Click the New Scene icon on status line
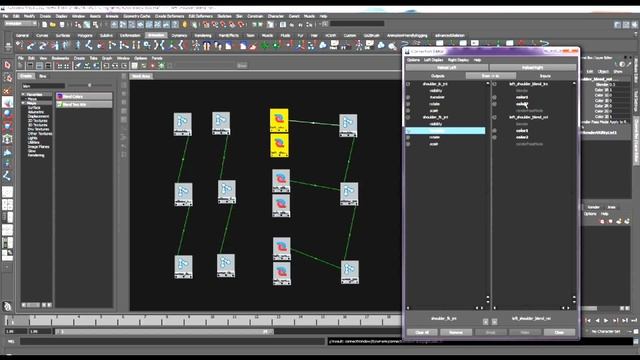Viewport: 640px width, 360px height. click(x=44, y=24)
